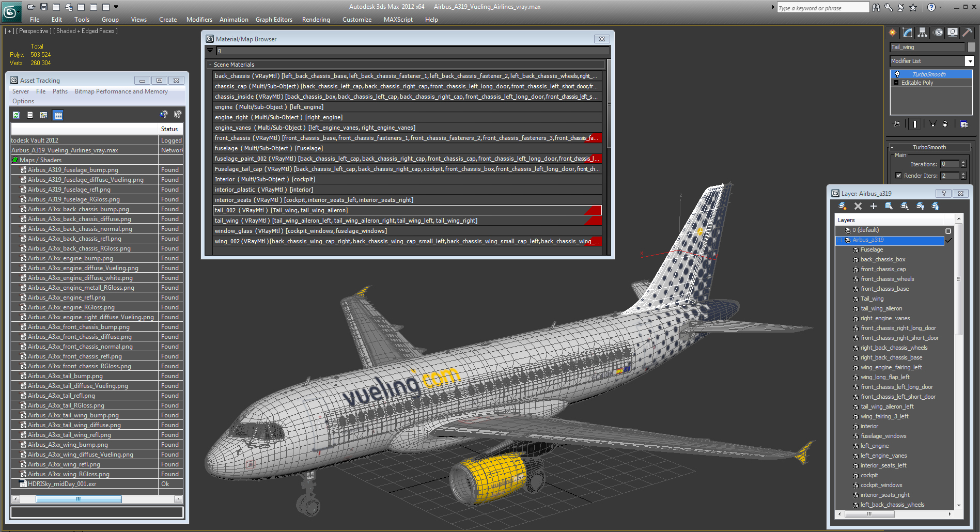
Task: Open the Hierarchy command panel tab
Action: [923, 33]
